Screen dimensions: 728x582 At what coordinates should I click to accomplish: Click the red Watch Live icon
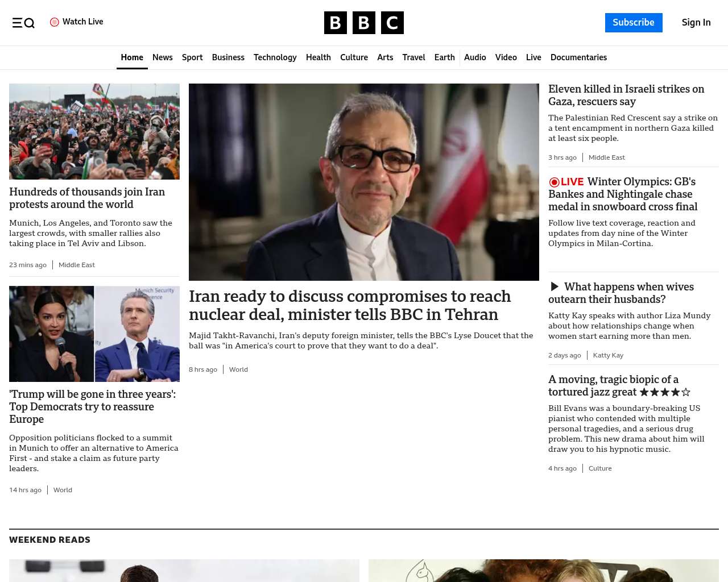click(x=55, y=22)
